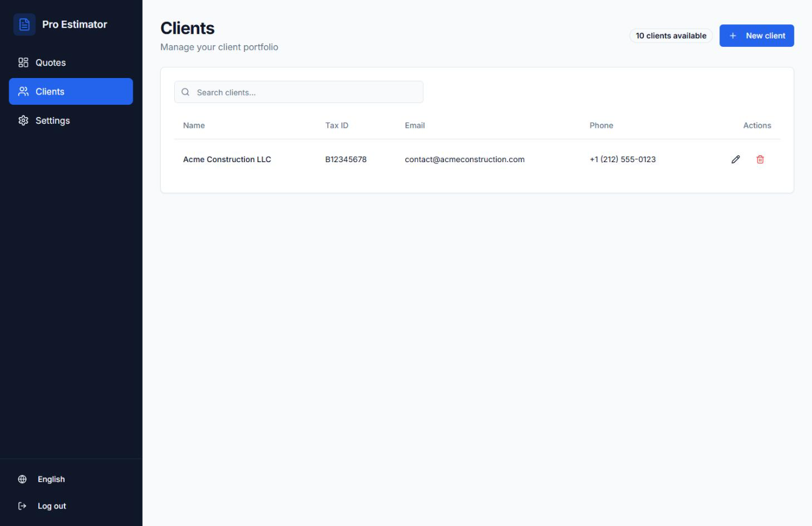Click the plus icon on New client button
This screenshot has width=812, height=526.
pyautogui.click(x=732, y=35)
